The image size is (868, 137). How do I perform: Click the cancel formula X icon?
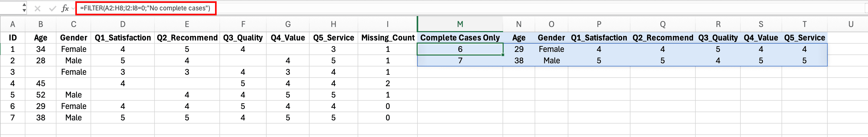(x=38, y=9)
